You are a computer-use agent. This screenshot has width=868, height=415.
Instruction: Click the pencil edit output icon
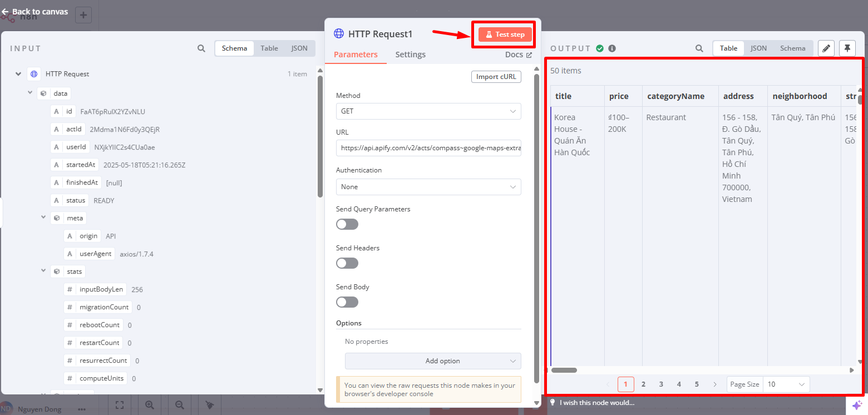pos(826,48)
